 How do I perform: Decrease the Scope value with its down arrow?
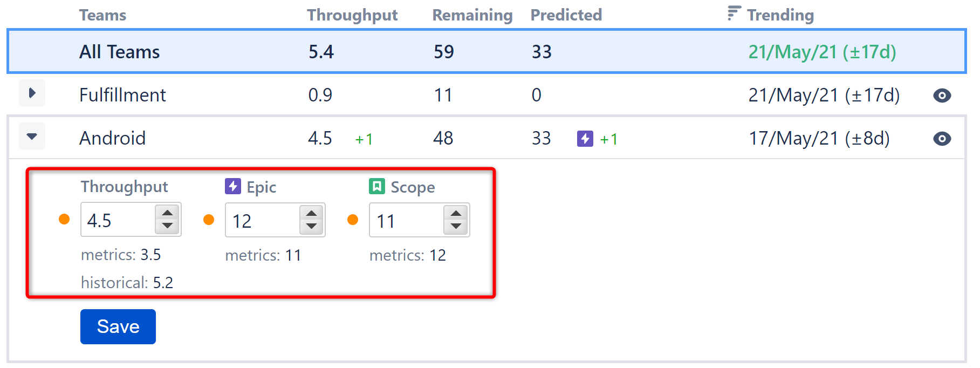pyautogui.click(x=456, y=227)
